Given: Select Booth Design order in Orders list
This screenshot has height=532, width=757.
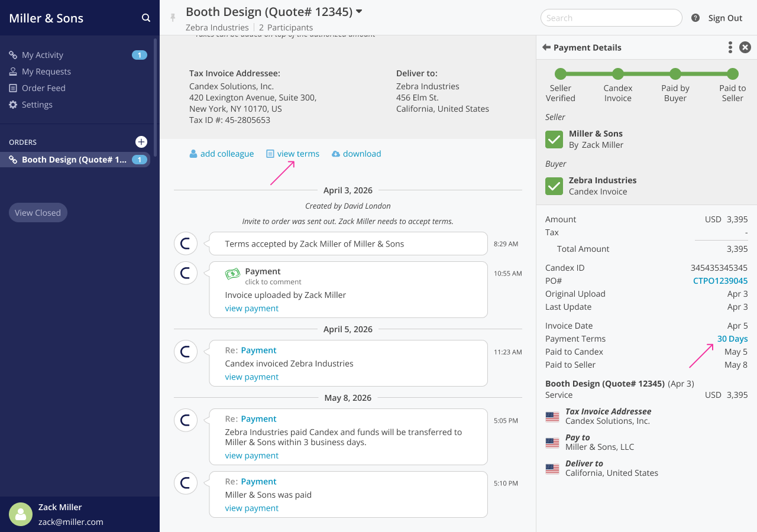Looking at the screenshot, I should 75,160.
